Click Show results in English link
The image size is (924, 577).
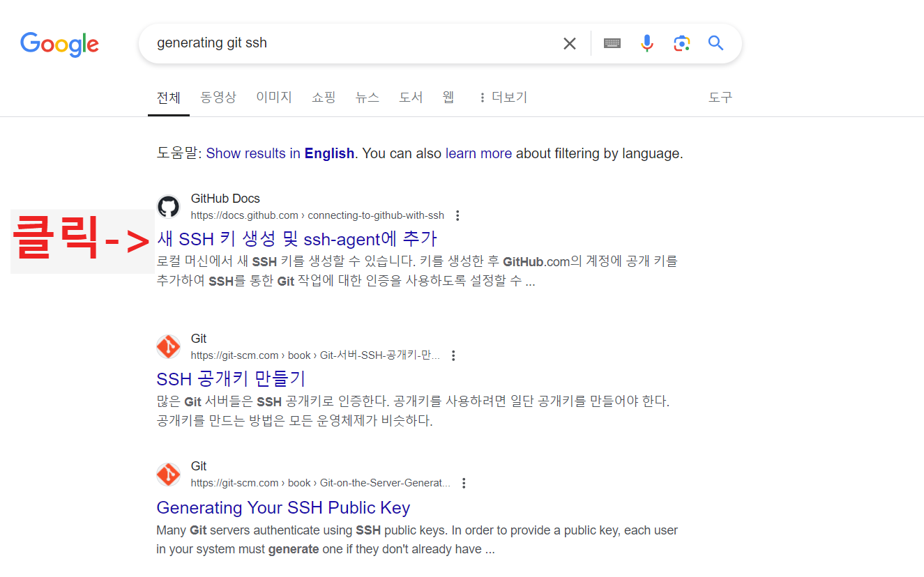[x=280, y=153]
